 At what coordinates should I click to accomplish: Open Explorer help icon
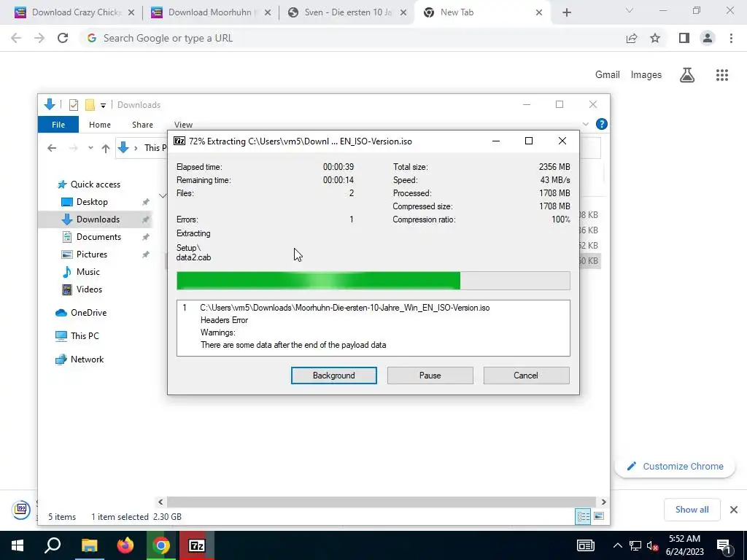point(602,124)
